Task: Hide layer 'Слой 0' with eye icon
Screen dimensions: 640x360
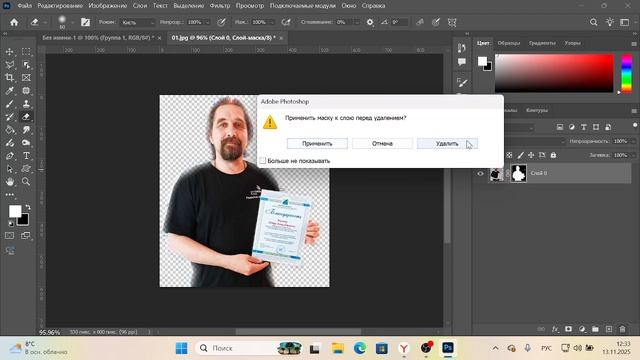Action: pos(480,173)
